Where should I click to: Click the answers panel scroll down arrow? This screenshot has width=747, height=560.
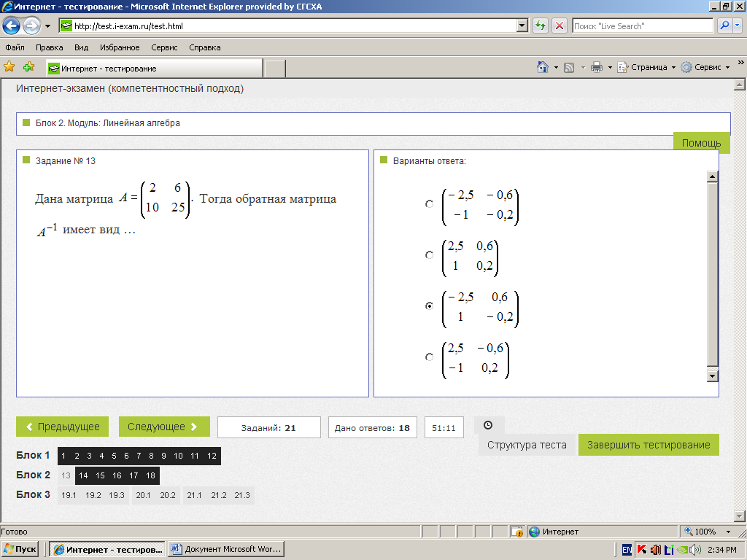[x=712, y=376]
